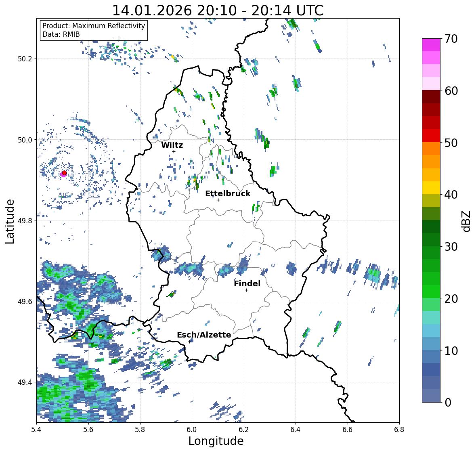The height and width of the screenshot is (451, 476).
Task: Click the Esch/Alzette city label
Action: click(x=204, y=335)
